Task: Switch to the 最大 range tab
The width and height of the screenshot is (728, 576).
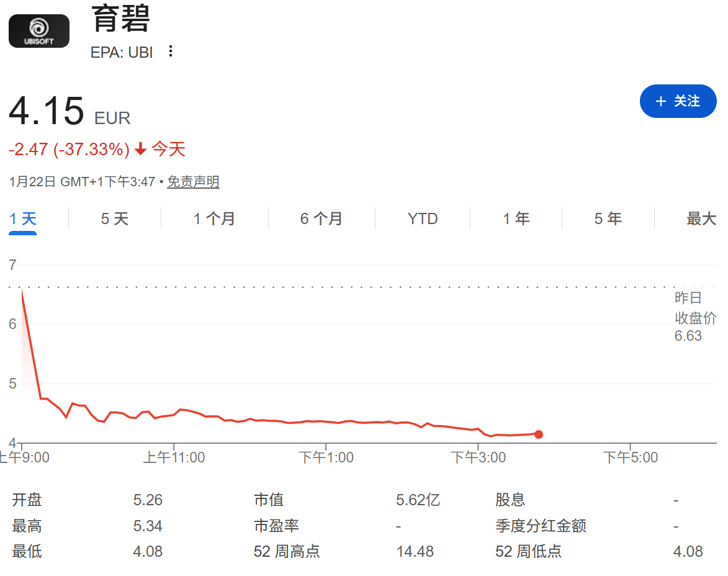Action: [x=701, y=218]
